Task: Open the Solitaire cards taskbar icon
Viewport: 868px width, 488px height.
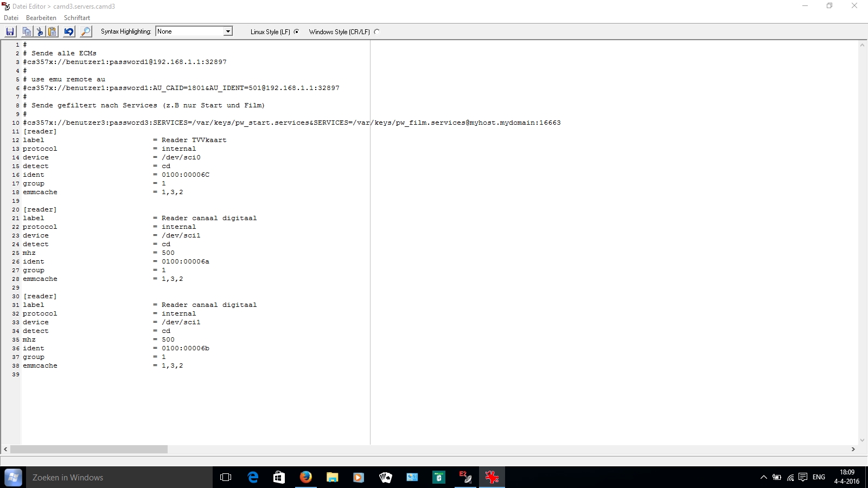Action: [x=385, y=477]
